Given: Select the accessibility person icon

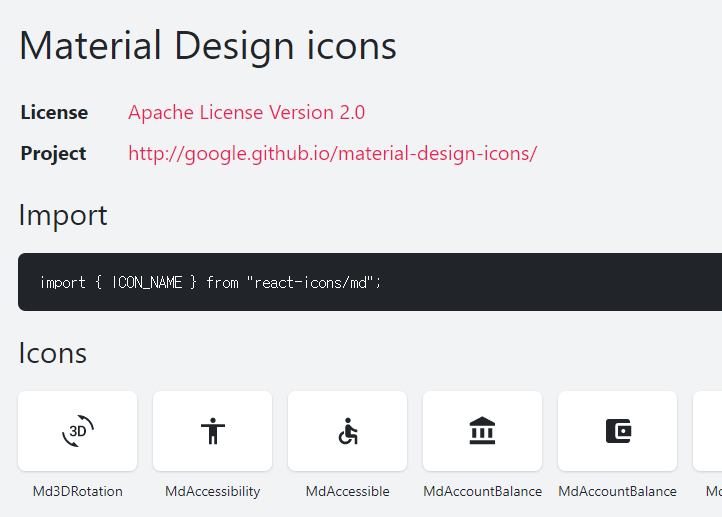Looking at the screenshot, I should click(x=212, y=431).
